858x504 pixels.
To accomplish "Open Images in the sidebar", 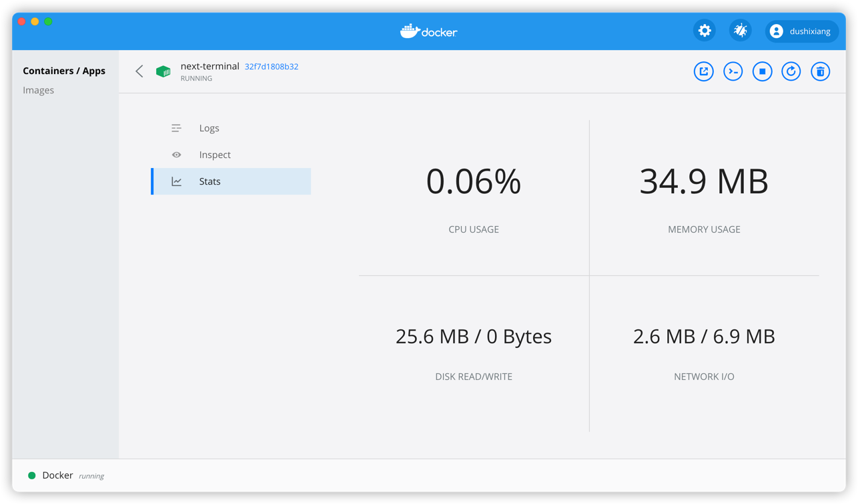I will coord(39,90).
